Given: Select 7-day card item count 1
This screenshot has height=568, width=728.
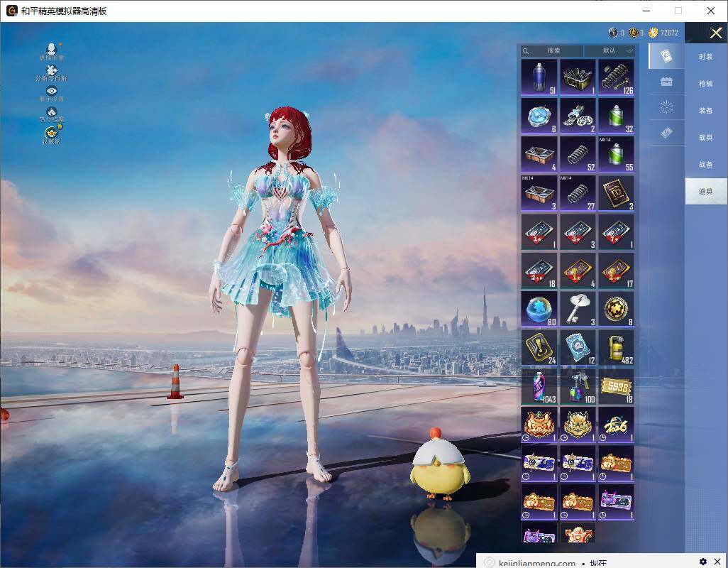Looking at the screenshot, I should (x=616, y=232).
